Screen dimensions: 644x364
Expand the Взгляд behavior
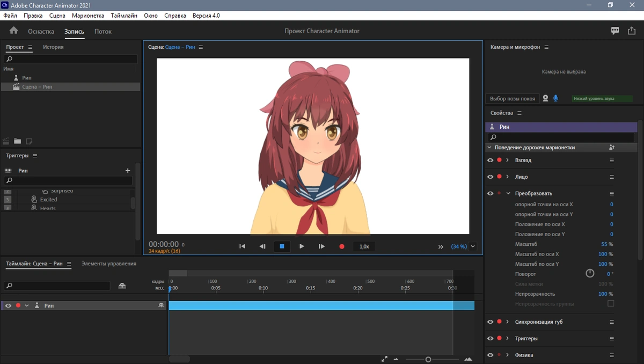[x=508, y=161]
